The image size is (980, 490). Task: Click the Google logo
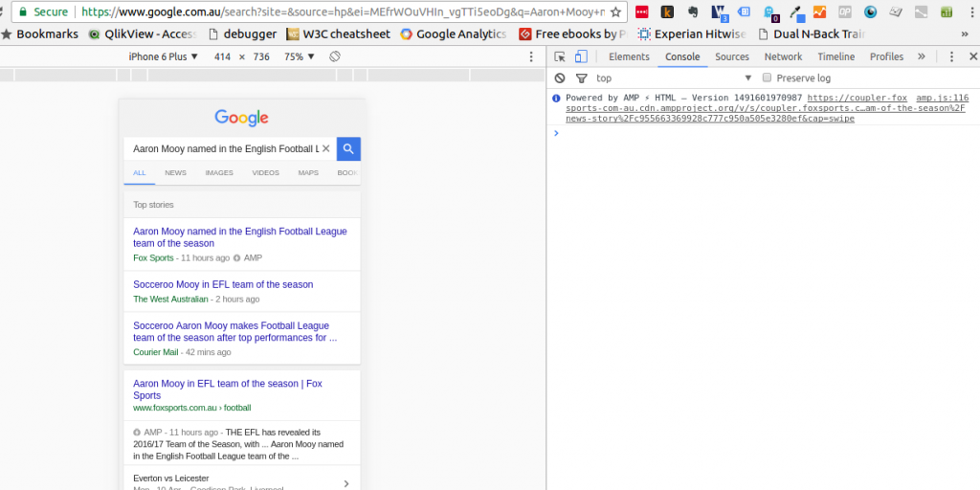pos(242,118)
